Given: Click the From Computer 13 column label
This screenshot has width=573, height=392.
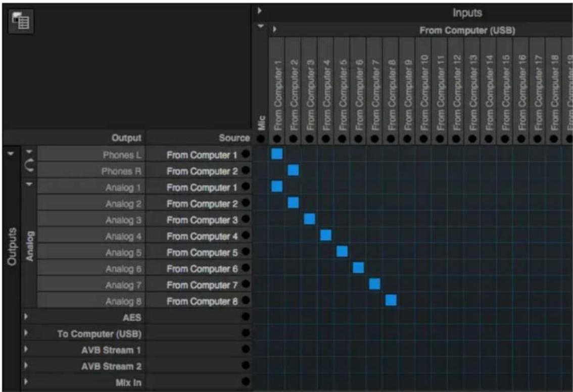Looking at the screenshot, I should pyautogui.click(x=472, y=92).
